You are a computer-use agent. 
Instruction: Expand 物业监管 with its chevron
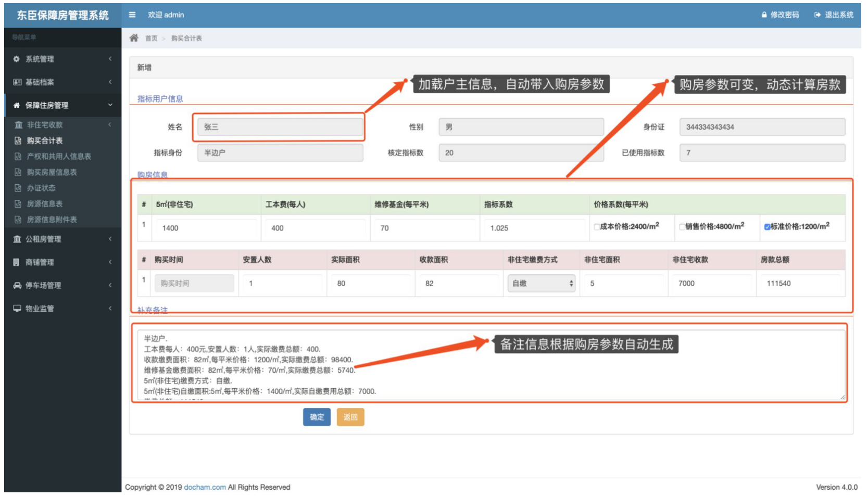coord(110,309)
